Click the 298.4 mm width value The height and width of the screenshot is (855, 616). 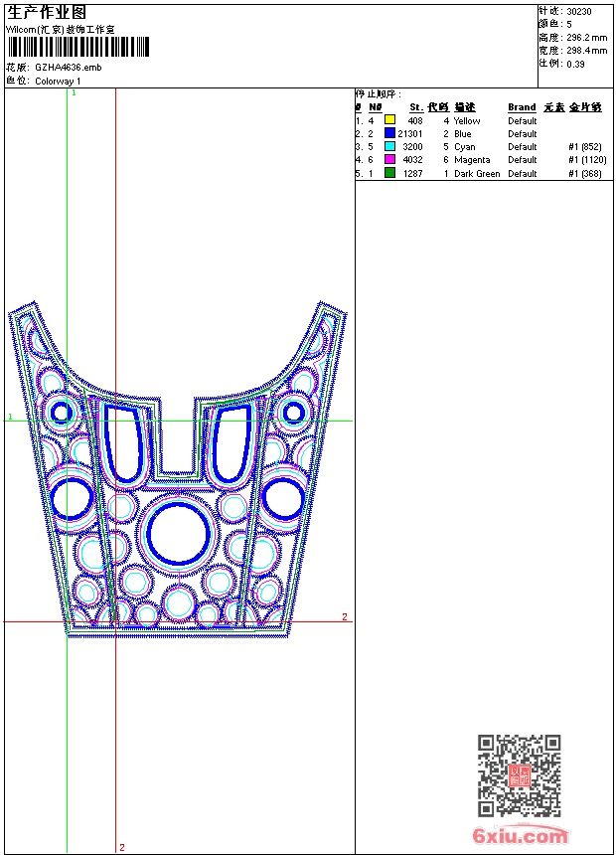click(586, 50)
